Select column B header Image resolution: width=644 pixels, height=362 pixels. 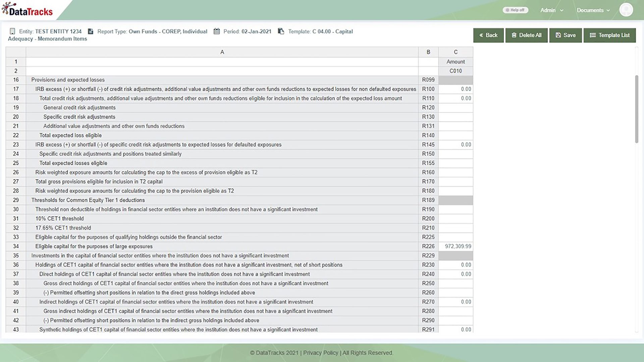tap(428, 52)
